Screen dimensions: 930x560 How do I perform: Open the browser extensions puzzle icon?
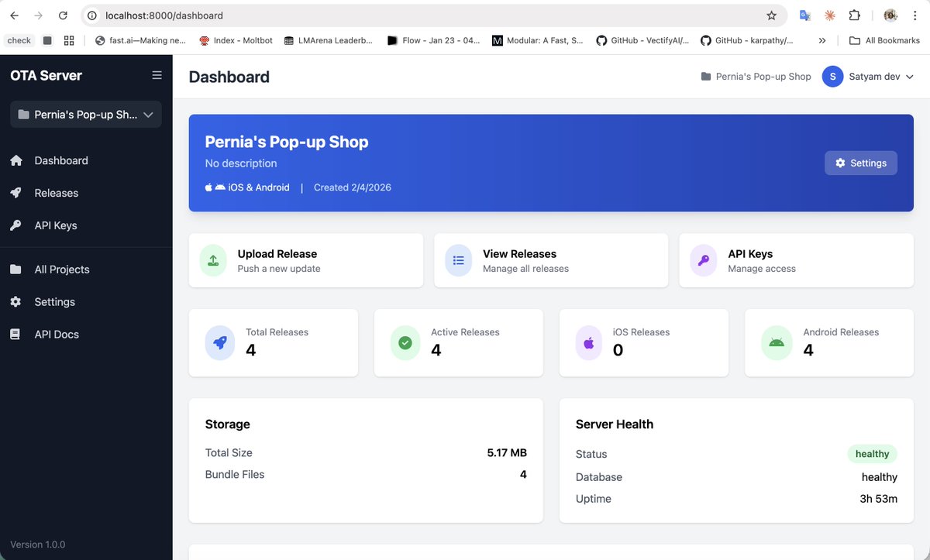point(855,15)
